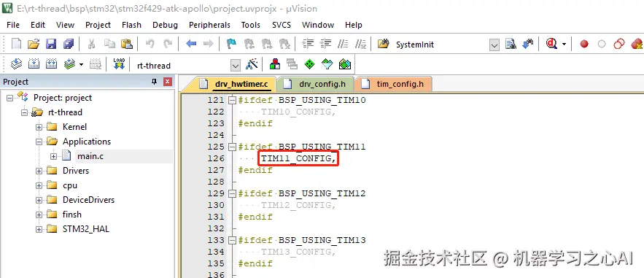Image resolution: width=644 pixels, height=278 pixels.
Task: Save the current file via floppy icon
Action: [51, 44]
